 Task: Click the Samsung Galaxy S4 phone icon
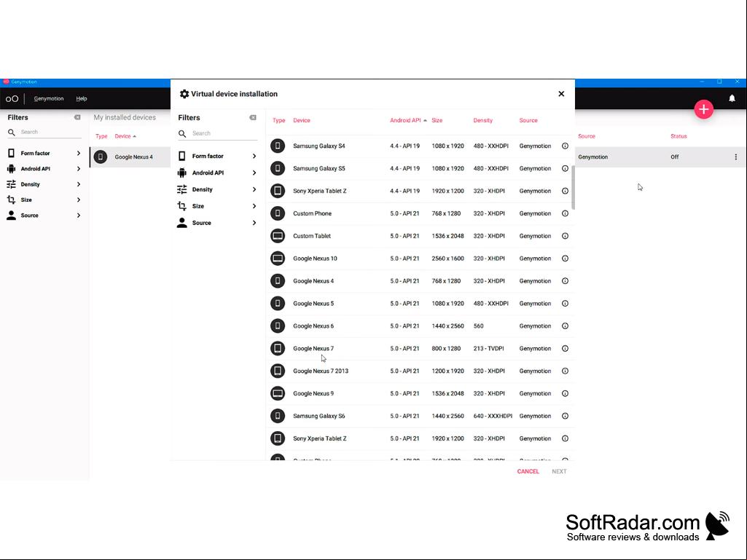coord(278,146)
